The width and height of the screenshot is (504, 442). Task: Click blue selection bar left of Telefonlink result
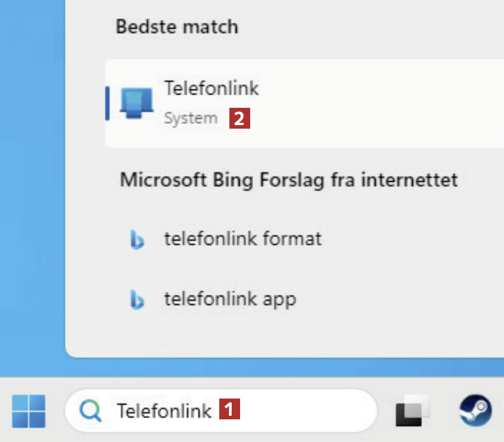tap(107, 102)
